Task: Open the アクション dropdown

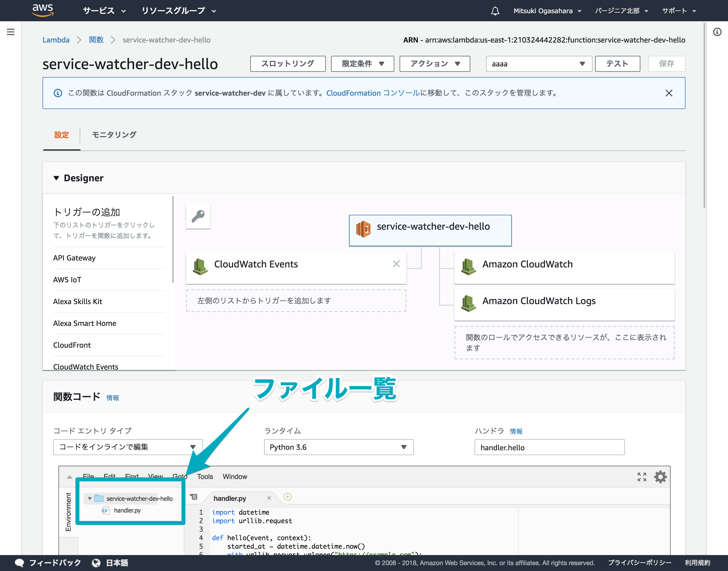Action: [435, 64]
